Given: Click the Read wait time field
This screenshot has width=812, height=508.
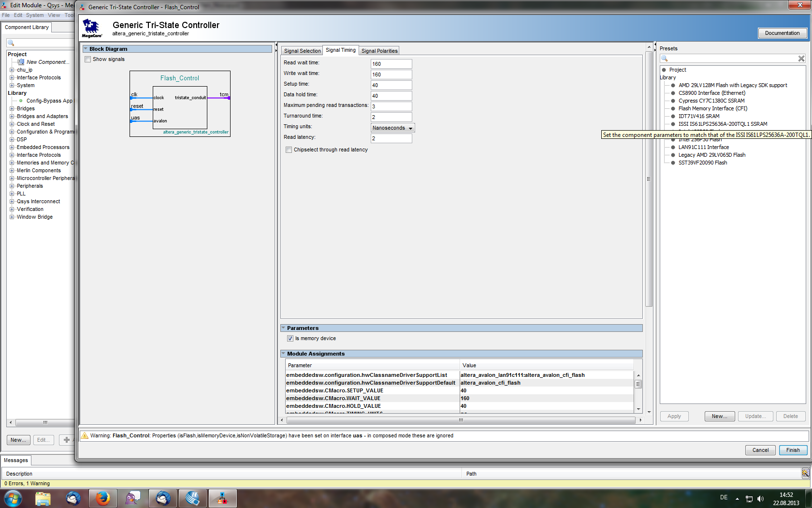Looking at the screenshot, I should (391, 64).
